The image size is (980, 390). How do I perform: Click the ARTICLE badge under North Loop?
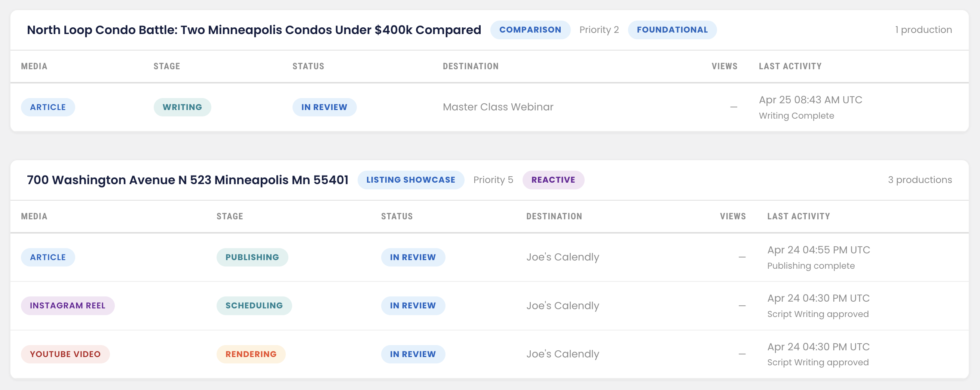pyautogui.click(x=48, y=107)
